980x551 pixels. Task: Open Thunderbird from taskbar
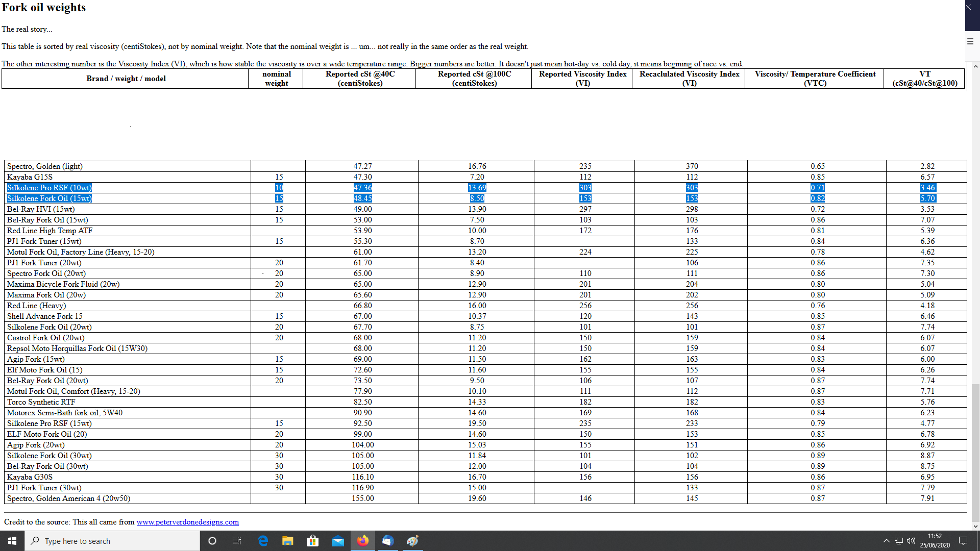[387, 541]
